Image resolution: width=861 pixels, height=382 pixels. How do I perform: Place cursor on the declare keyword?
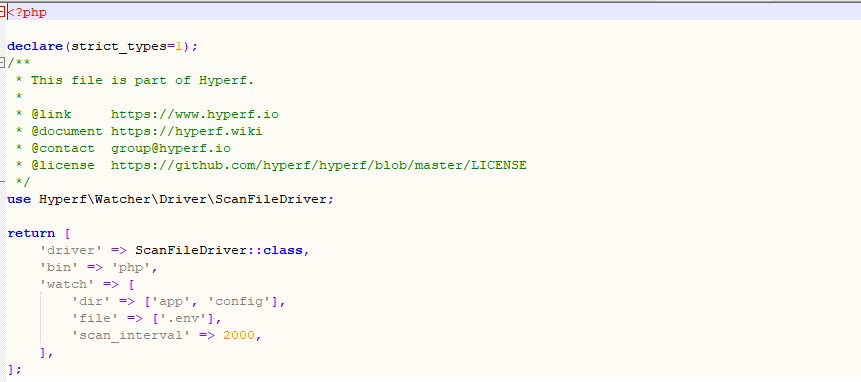tap(35, 47)
